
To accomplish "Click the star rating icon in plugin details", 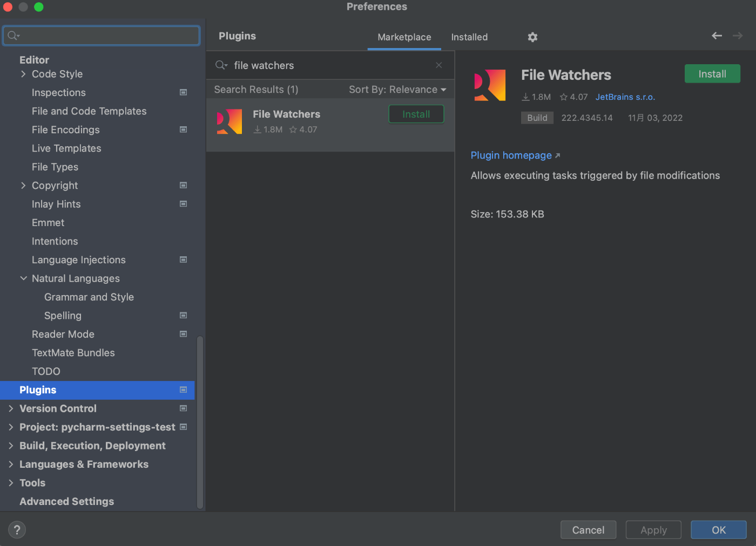I will coord(564,97).
